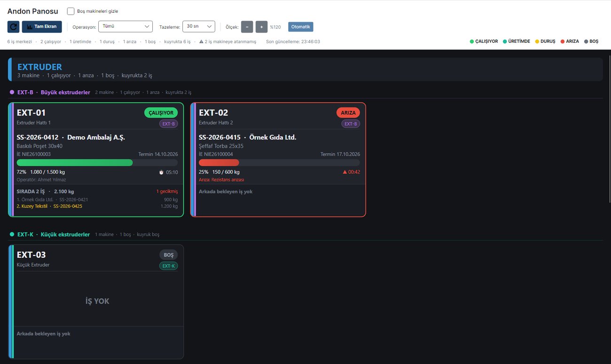Open the Operasyon dropdown set to Tümü
Viewport: 611px width, 364px height.
pyautogui.click(x=125, y=27)
